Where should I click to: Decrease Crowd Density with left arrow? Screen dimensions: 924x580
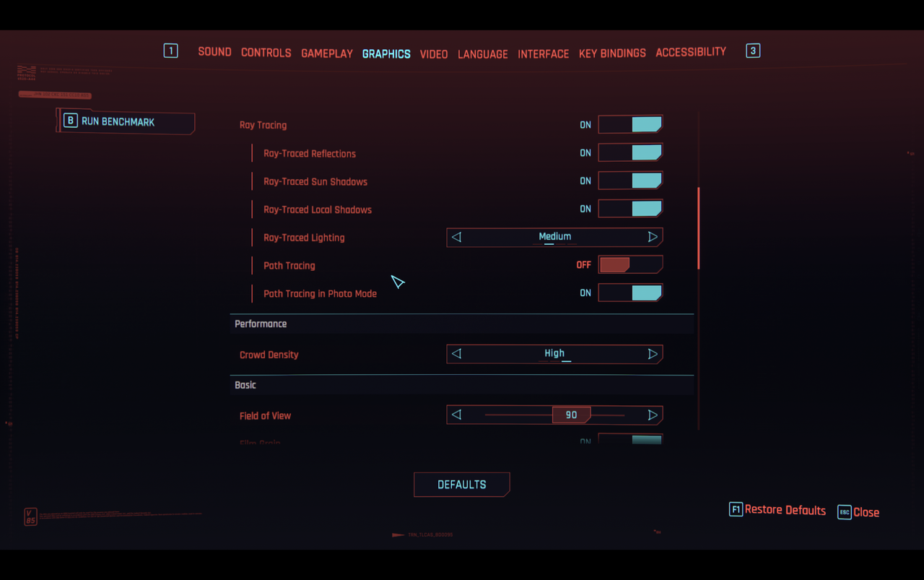(x=456, y=354)
